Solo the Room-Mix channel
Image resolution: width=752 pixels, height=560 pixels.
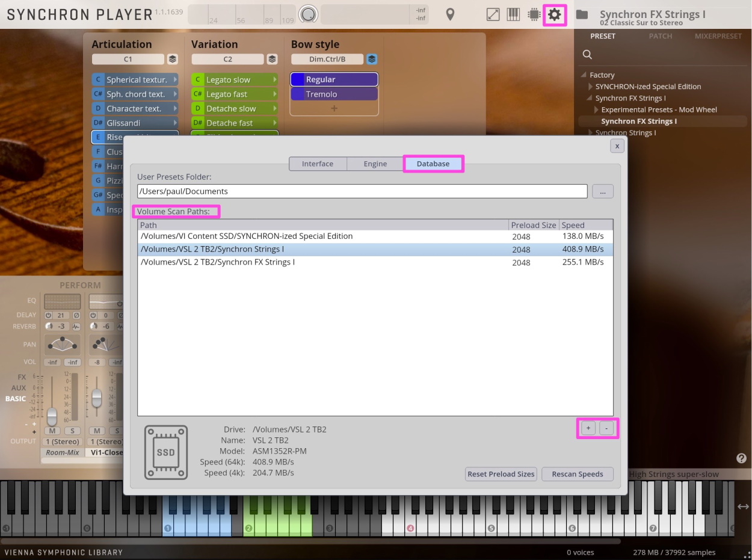tap(73, 431)
